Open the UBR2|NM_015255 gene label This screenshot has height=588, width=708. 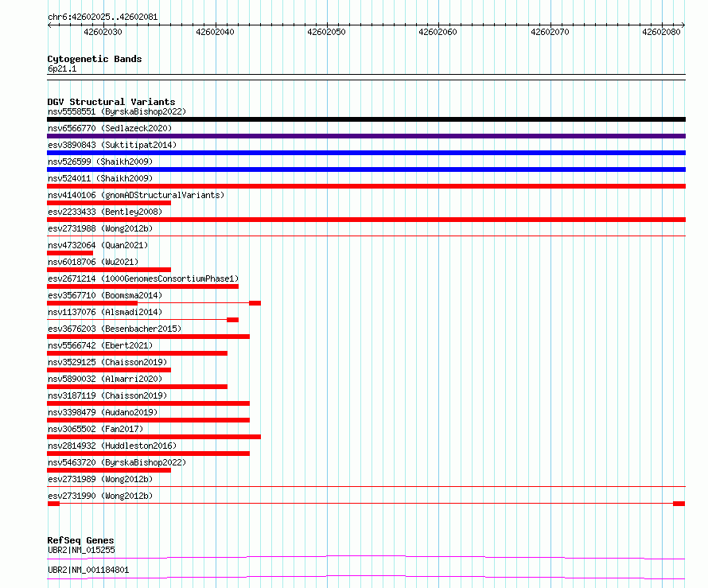pos(81,550)
